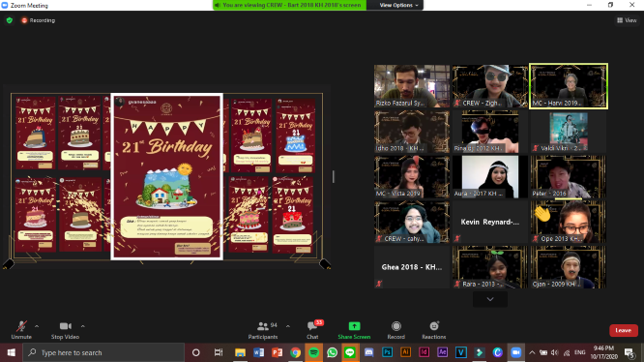644x362 pixels.
Task: Click the featured 21st Birthday card
Action: (166, 177)
